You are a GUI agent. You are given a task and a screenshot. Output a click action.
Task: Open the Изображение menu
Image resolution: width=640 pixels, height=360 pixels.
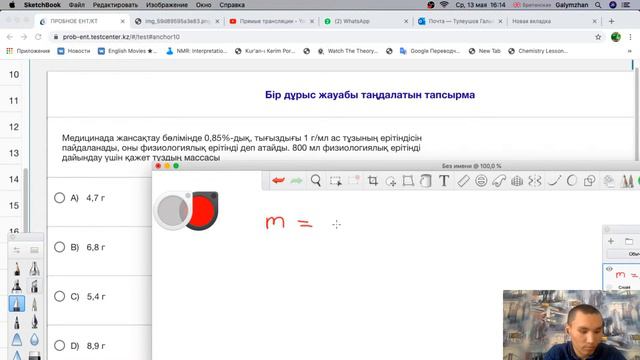pos(167,5)
